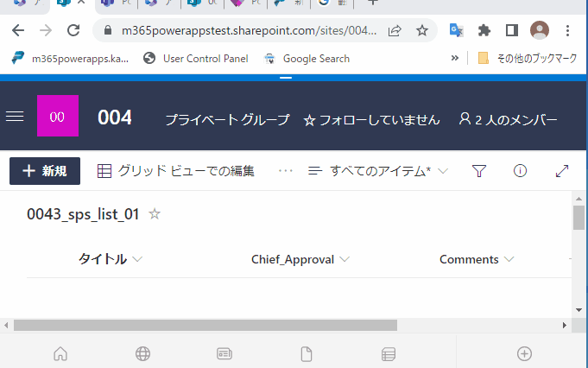Open the hamburger navigation menu

(x=15, y=117)
